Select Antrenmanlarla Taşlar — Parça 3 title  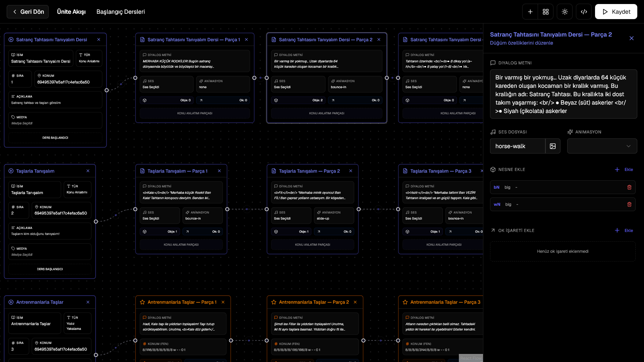pos(445,302)
